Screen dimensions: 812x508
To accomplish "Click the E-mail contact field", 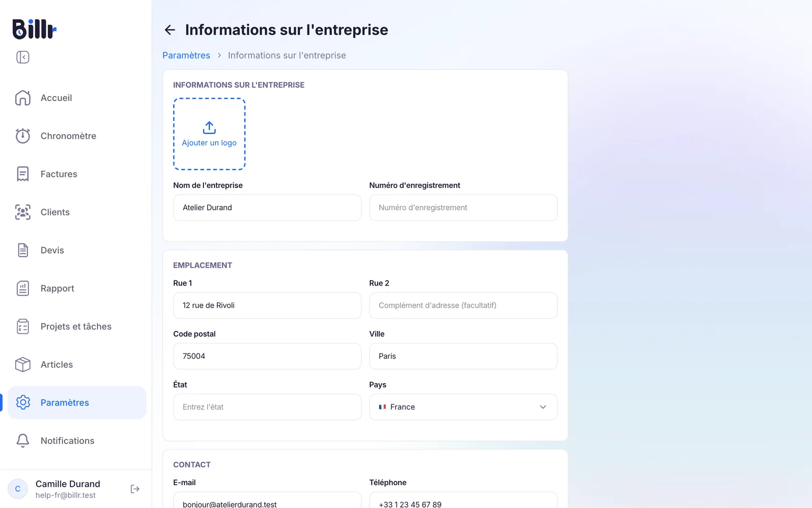I will pos(267,500).
